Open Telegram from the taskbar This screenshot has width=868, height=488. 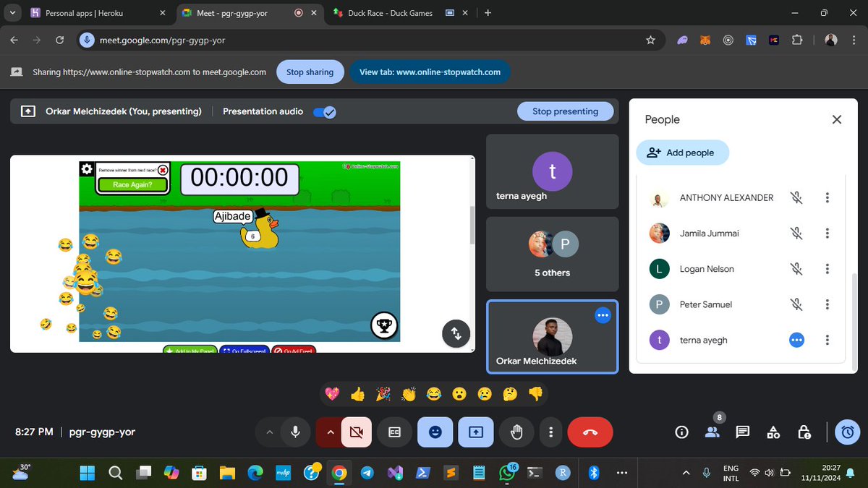[x=367, y=473]
